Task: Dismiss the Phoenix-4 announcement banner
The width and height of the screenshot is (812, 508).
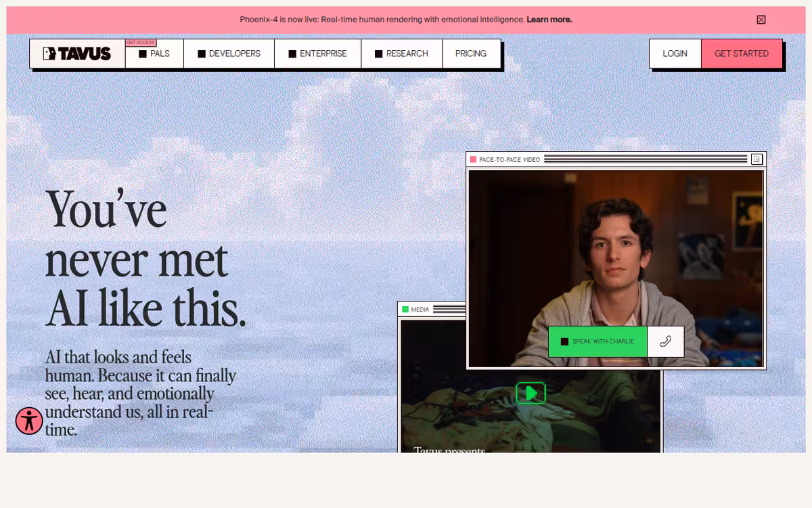Action: (x=761, y=20)
